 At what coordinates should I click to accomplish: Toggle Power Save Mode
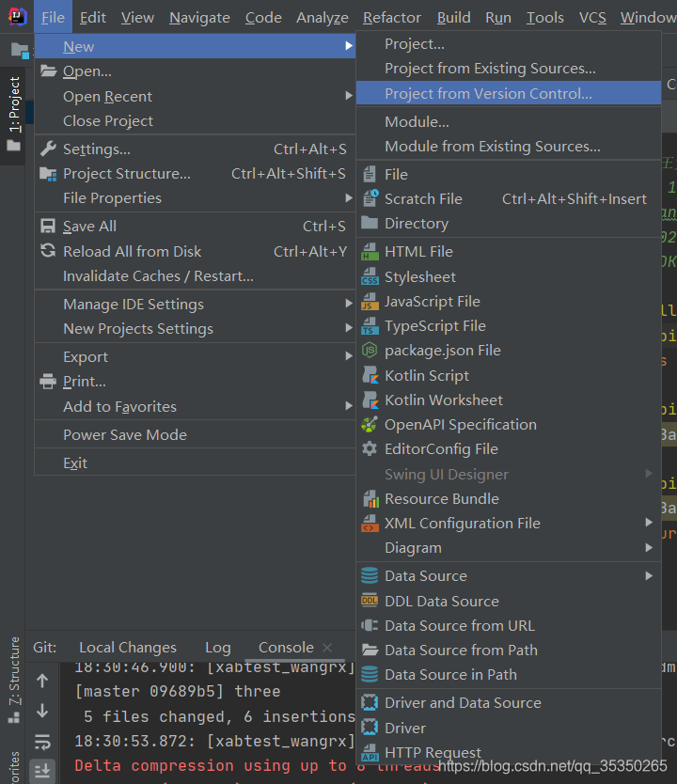coord(195,434)
